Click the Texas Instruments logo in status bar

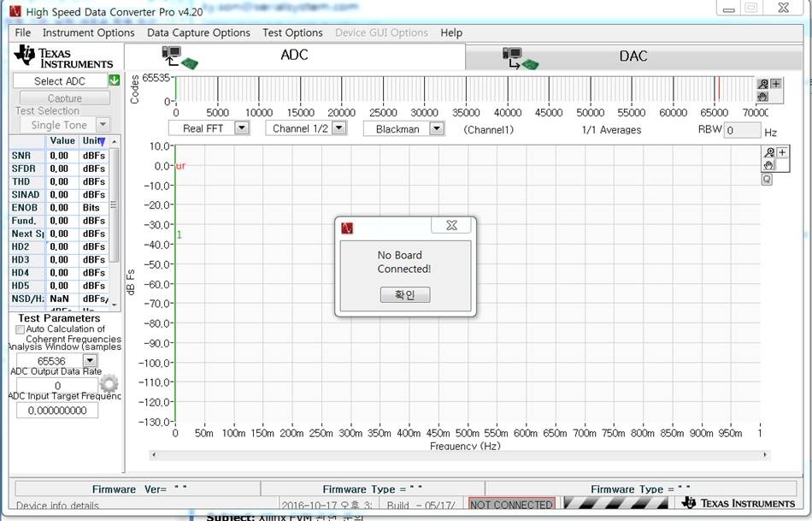click(738, 503)
